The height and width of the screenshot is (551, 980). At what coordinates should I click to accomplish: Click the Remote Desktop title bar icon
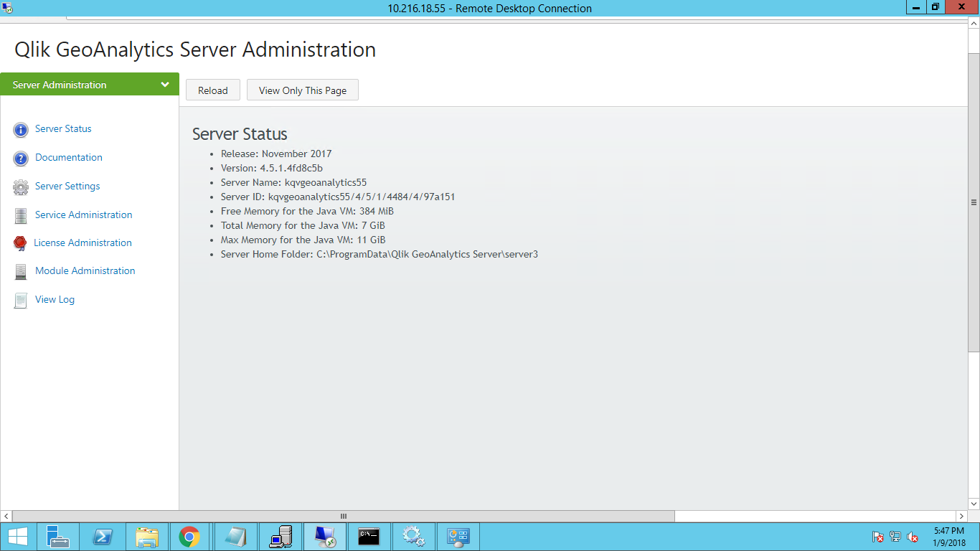coord(7,8)
